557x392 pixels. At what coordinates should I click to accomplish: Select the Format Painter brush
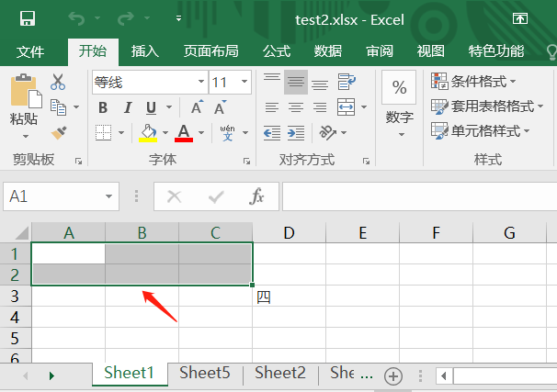(59, 133)
